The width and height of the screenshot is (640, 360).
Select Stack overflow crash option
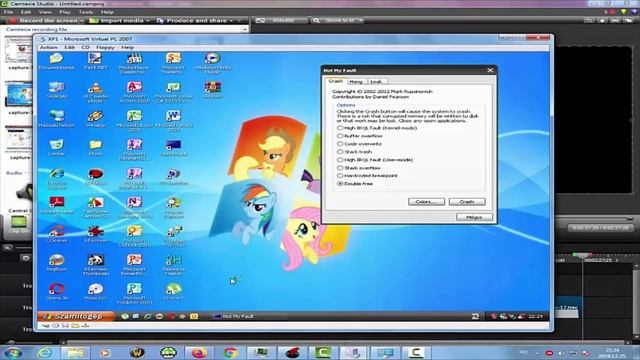coord(340,168)
